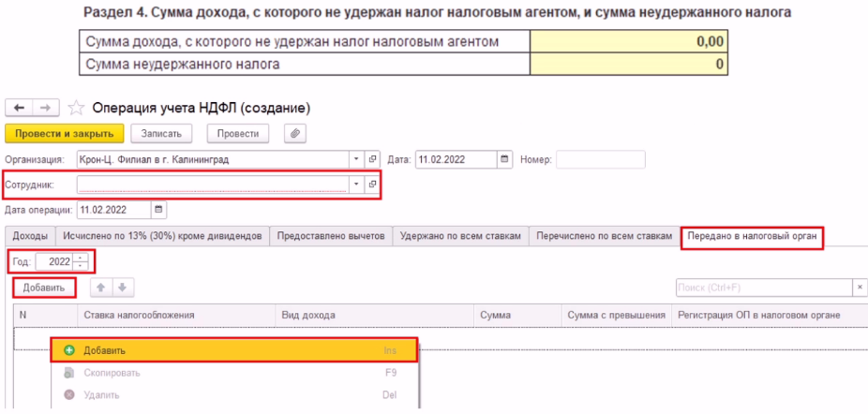Click into the Поиск (Ctrl+F) search field
Viewport: 868px width, 414px height.
coord(761,287)
